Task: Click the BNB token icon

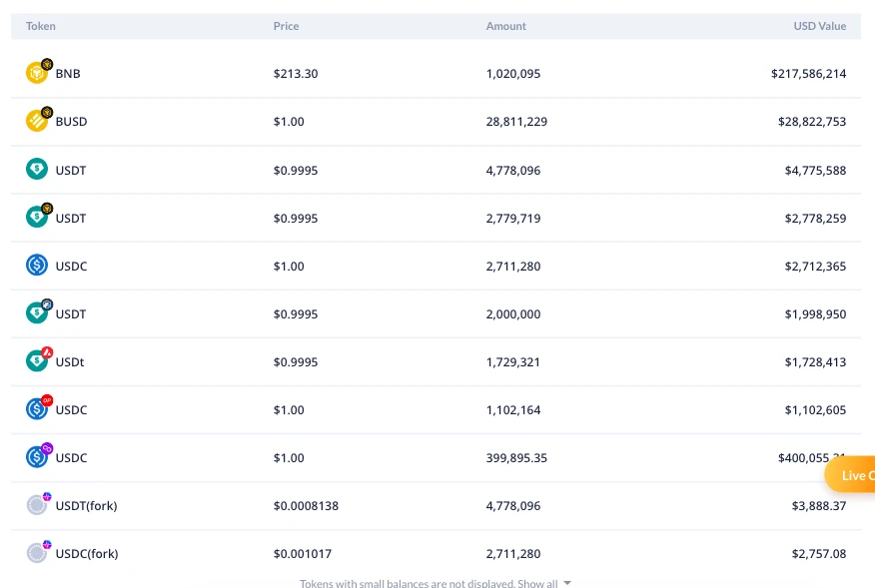Action: [37, 73]
